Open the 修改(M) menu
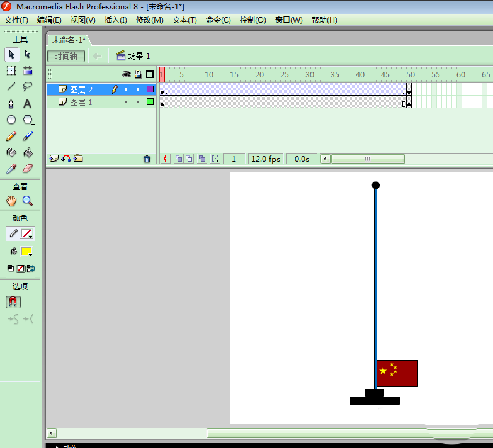 click(150, 20)
